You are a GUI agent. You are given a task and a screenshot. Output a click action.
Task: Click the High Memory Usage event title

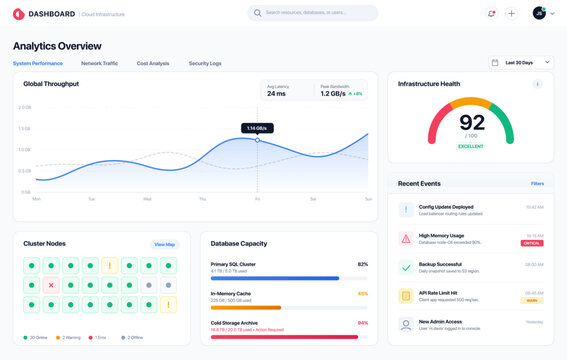[441, 236]
